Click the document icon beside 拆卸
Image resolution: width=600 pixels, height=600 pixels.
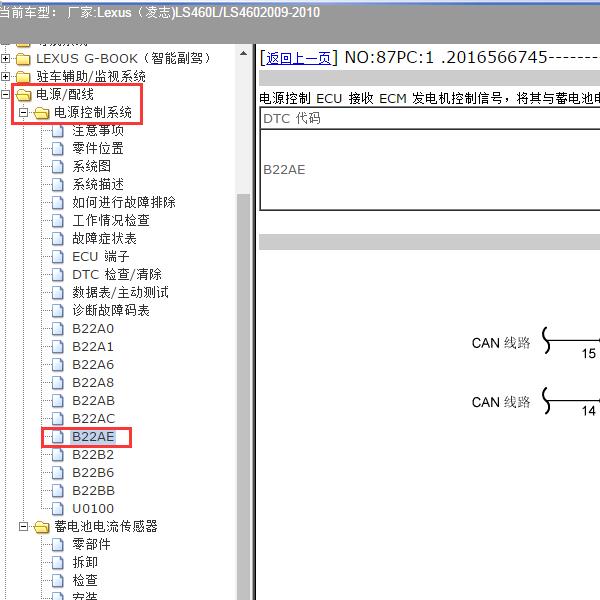58,562
